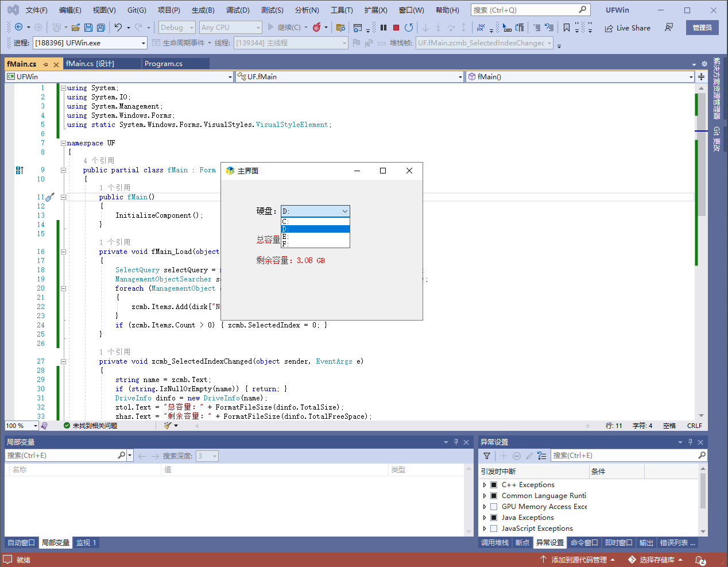Click the navigate backward arrow icon
This screenshot has height=567, width=728.
pos(18,27)
